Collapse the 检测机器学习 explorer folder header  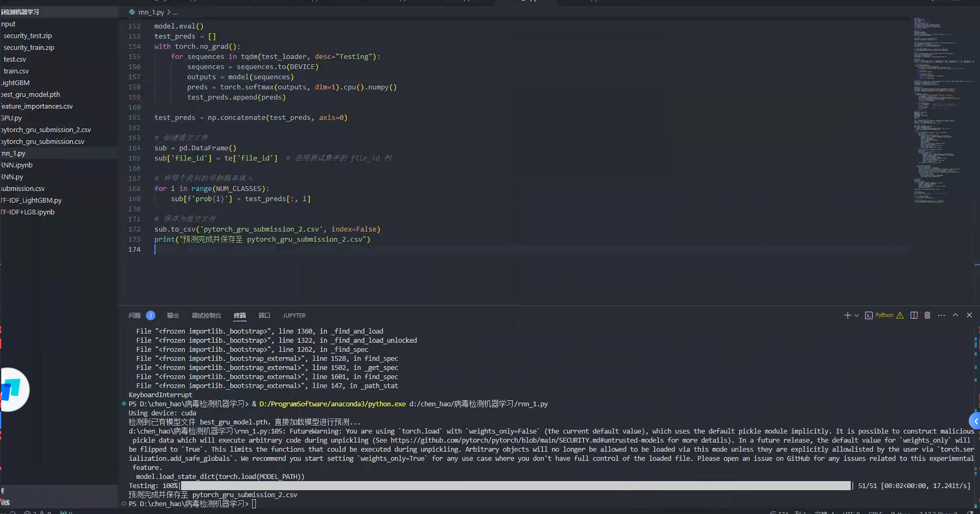tap(59, 12)
